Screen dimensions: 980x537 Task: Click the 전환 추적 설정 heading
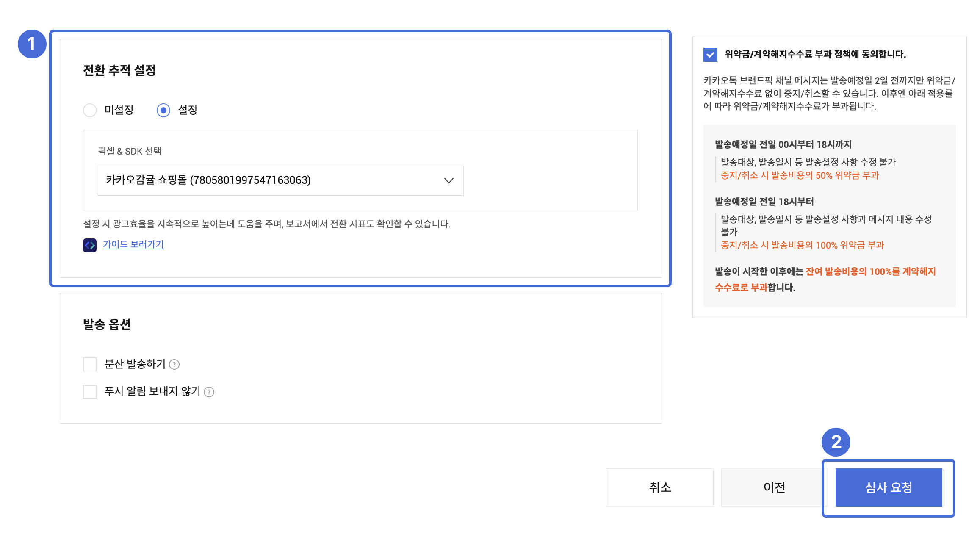pos(119,70)
